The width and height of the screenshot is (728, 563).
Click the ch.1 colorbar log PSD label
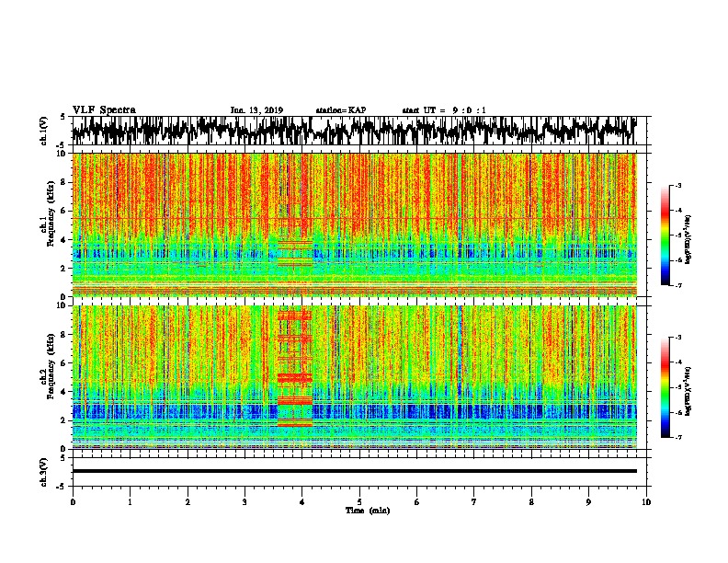(x=688, y=239)
